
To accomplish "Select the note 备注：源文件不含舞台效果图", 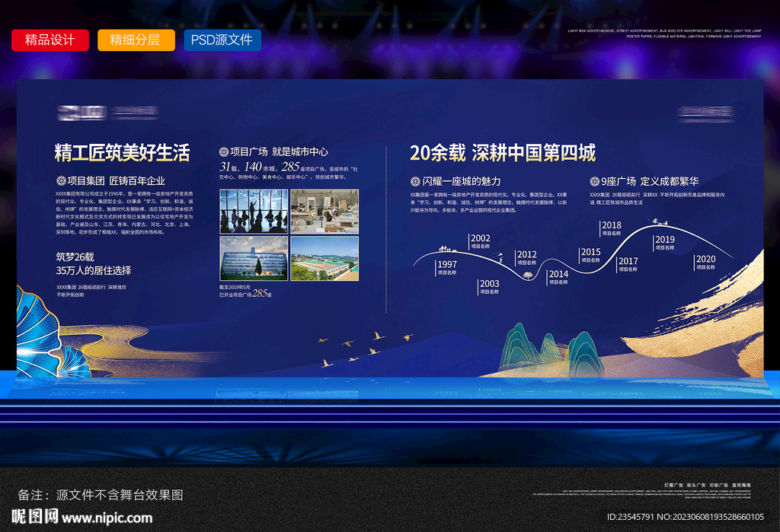I will pyautogui.click(x=101, y=495).
